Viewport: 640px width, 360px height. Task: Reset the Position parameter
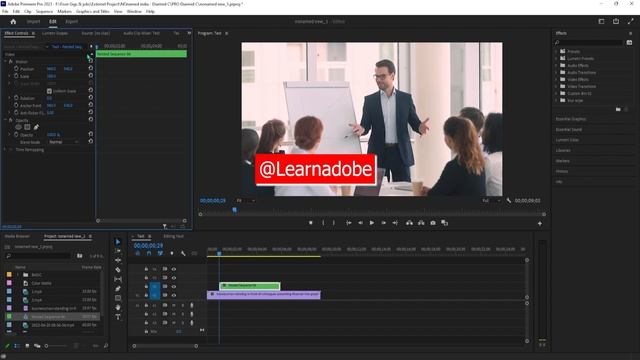pyautogui.click(x=91, y=69)
